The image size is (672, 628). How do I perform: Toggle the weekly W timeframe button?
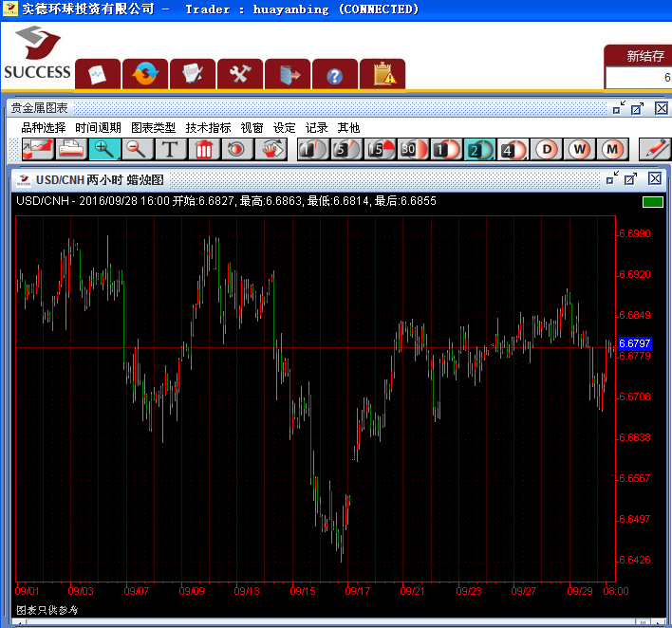click(579, 149)
